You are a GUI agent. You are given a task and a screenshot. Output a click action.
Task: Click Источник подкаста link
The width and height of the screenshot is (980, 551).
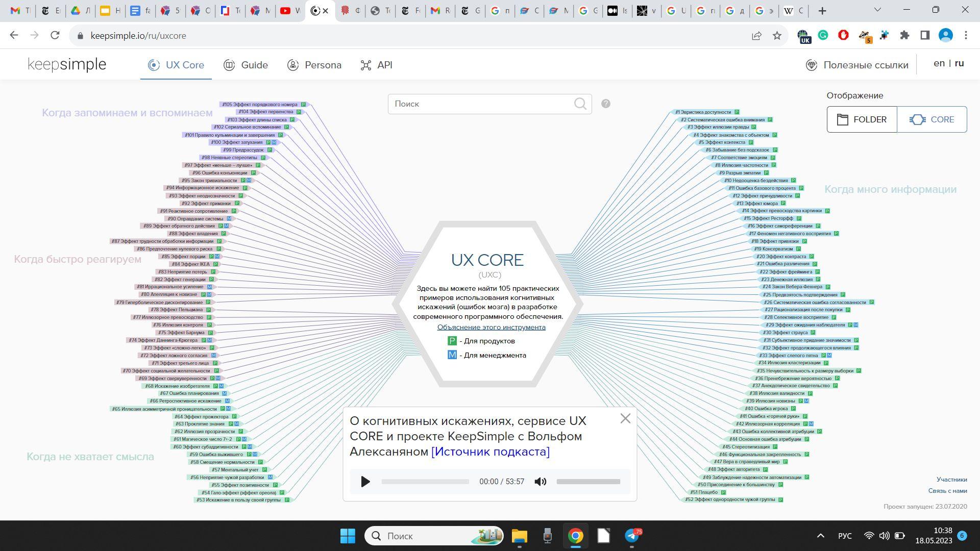pyautogui.click(x=490, y=452)
